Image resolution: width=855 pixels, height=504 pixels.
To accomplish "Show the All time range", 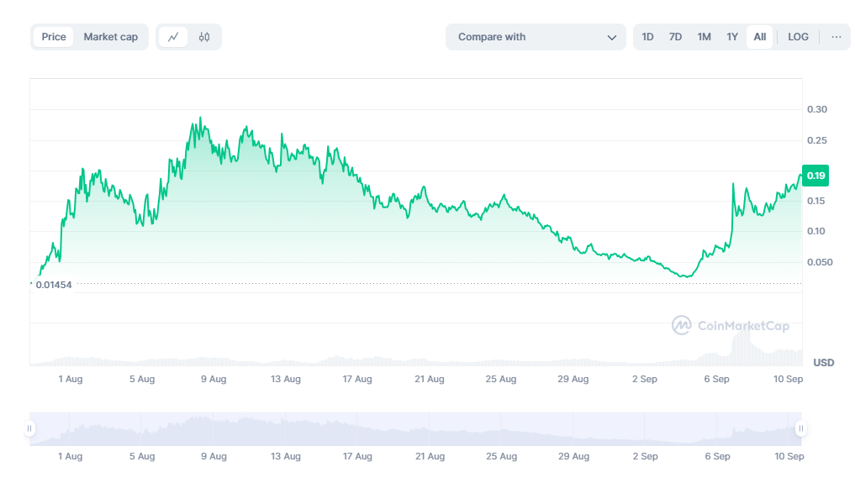I will point(759,37).
